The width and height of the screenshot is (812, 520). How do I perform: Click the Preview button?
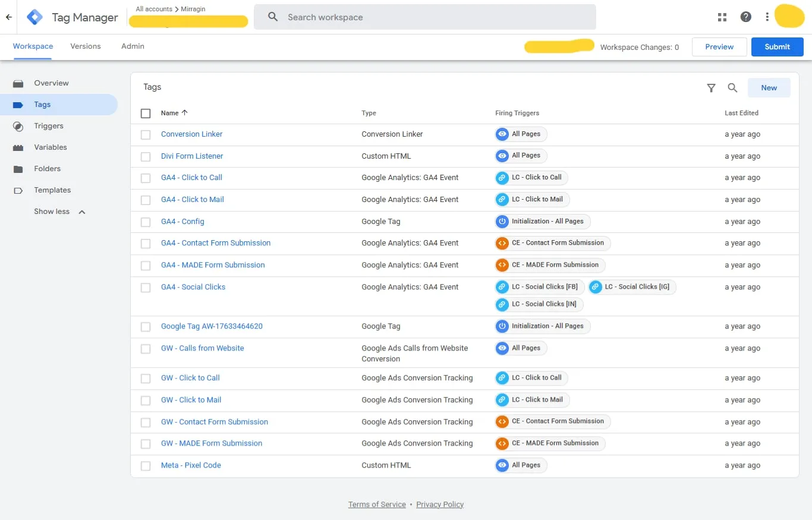[719, 47]
